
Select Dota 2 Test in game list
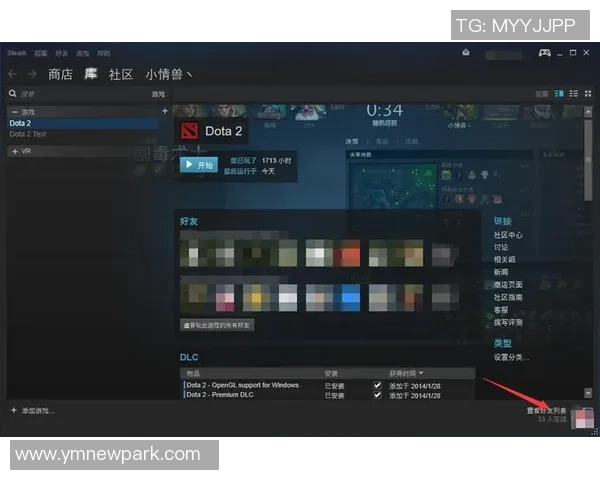pos(83,134)
